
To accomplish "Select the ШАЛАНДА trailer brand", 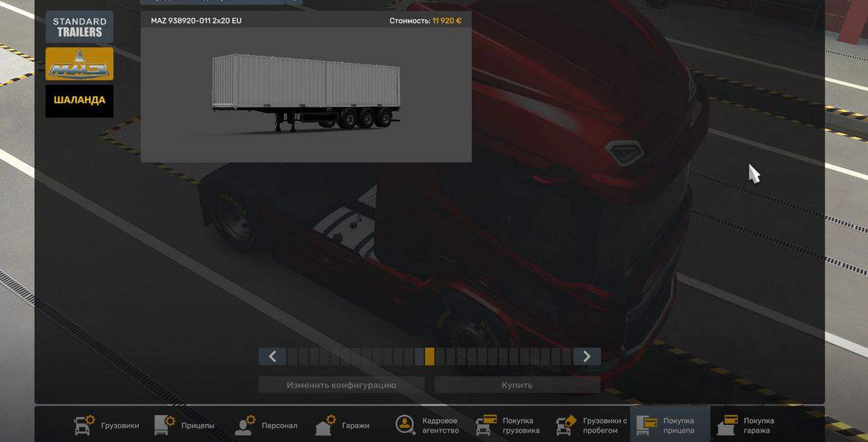I will coord(80,100).
